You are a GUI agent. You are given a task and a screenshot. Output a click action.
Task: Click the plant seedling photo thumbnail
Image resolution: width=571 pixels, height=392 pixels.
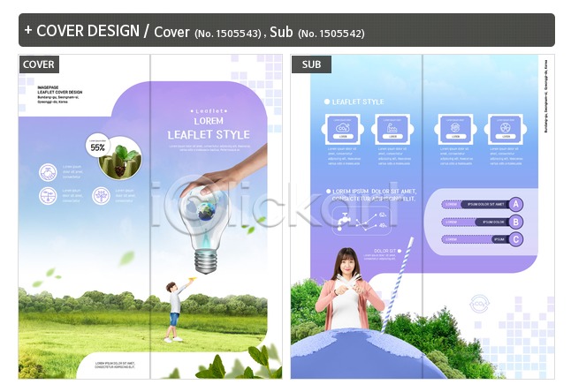click(x=119, y=158)
